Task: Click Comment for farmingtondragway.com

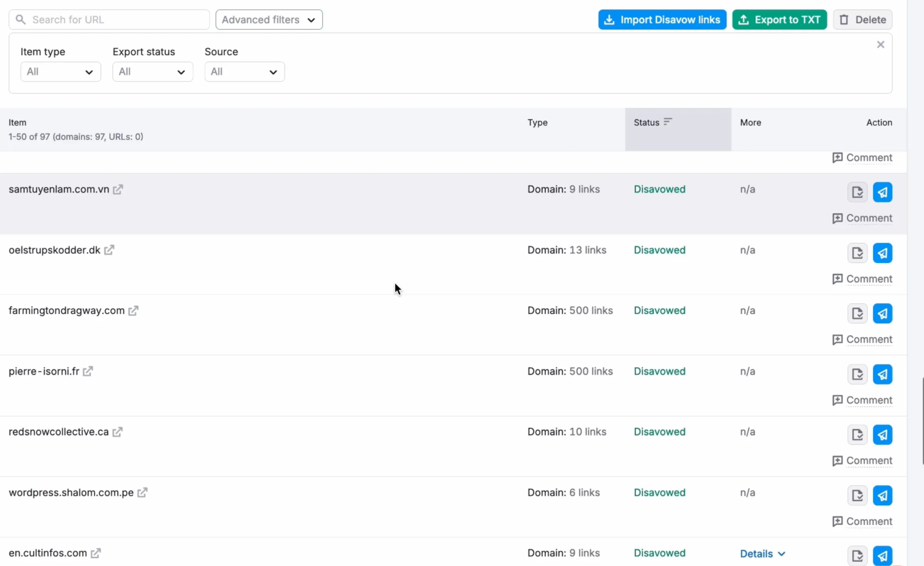Action: tap(863, 339)
